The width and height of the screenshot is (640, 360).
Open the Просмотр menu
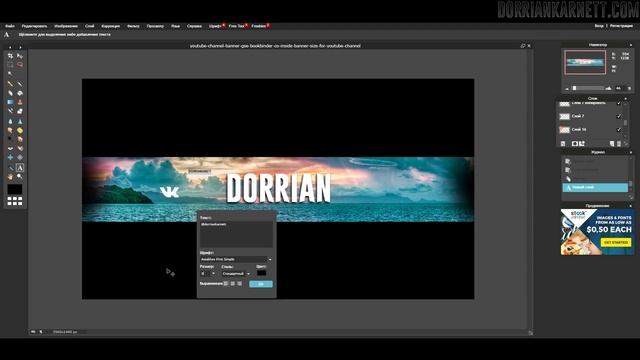coord(155,26)
